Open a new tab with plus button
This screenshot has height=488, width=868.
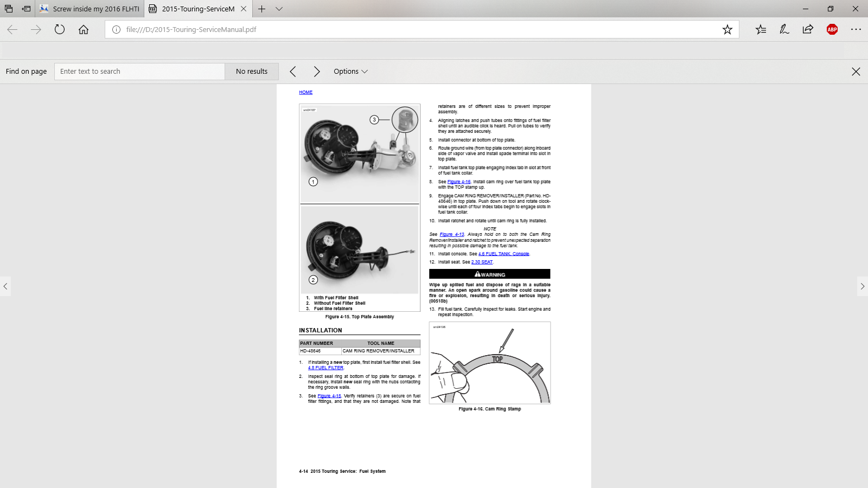point(261,9)
